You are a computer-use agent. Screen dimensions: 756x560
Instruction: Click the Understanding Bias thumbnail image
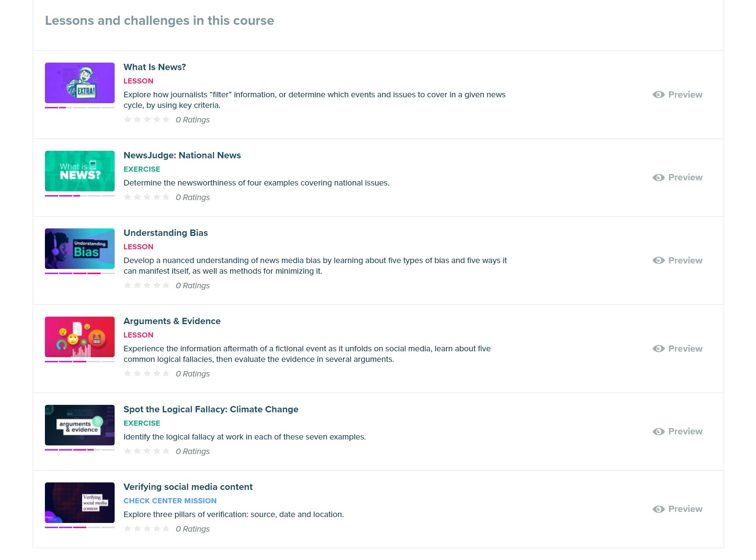pyautogui.click(x=80, y=249)
